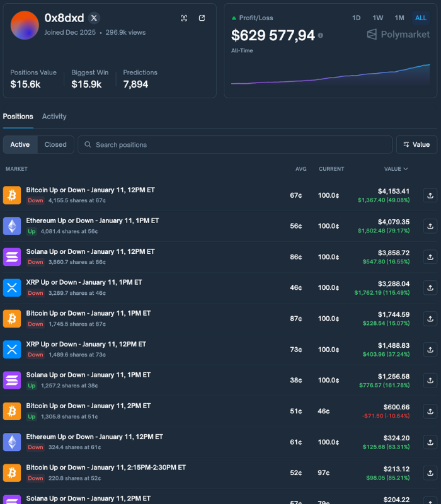The image size is (441, 504).
Task: Select the 1D profit/loss timeframe
Action: click(357, 18)
